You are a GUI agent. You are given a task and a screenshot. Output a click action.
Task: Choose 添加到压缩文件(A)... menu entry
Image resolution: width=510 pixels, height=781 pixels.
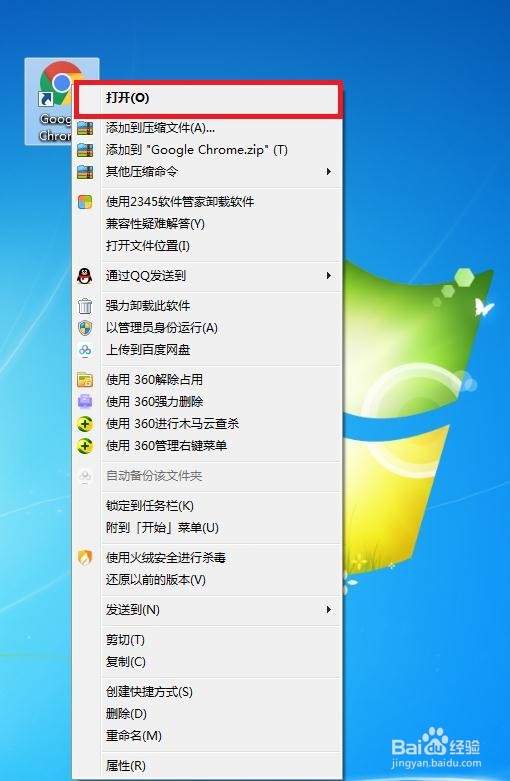point(208,129)
